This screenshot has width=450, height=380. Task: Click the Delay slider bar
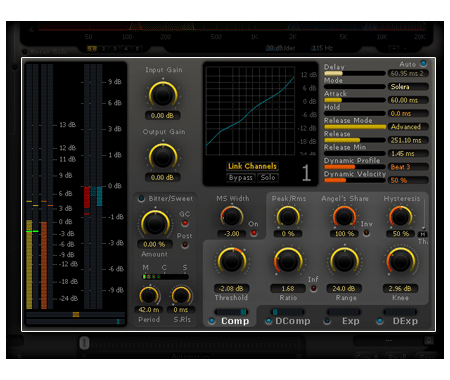coord(355,73)
